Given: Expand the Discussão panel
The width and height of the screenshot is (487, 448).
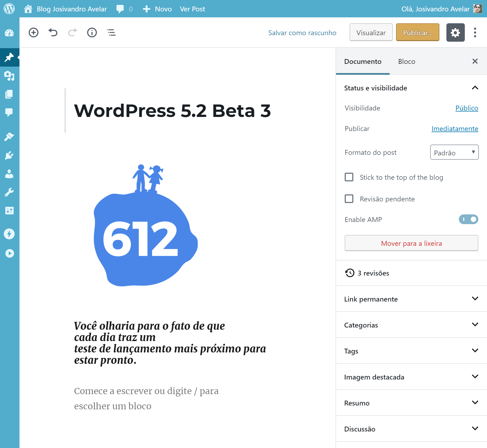Looking at the screenshot, I should [x=411, y=429].
